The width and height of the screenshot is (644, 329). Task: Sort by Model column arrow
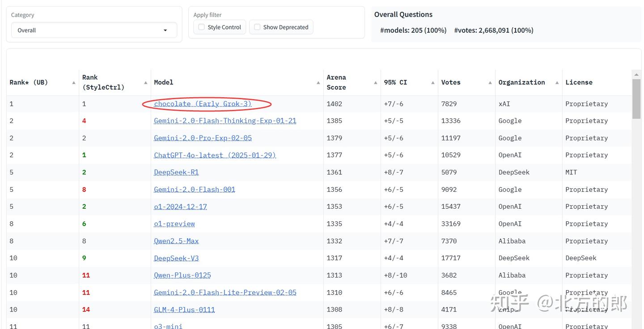(318, 83)
